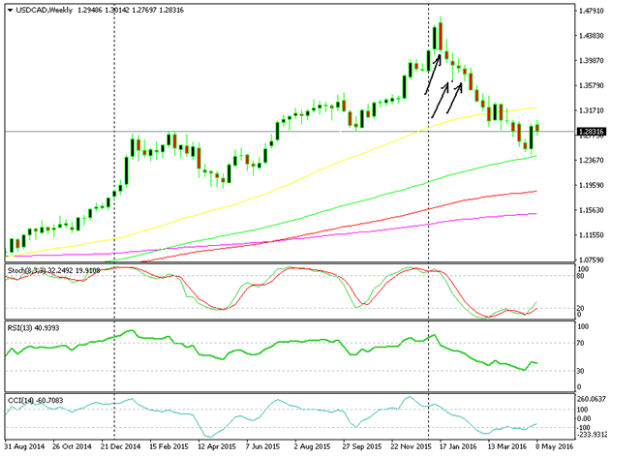
Task: Click the 1.31710 price axis label
Action: pyautogui.click(x=591, y=110)
